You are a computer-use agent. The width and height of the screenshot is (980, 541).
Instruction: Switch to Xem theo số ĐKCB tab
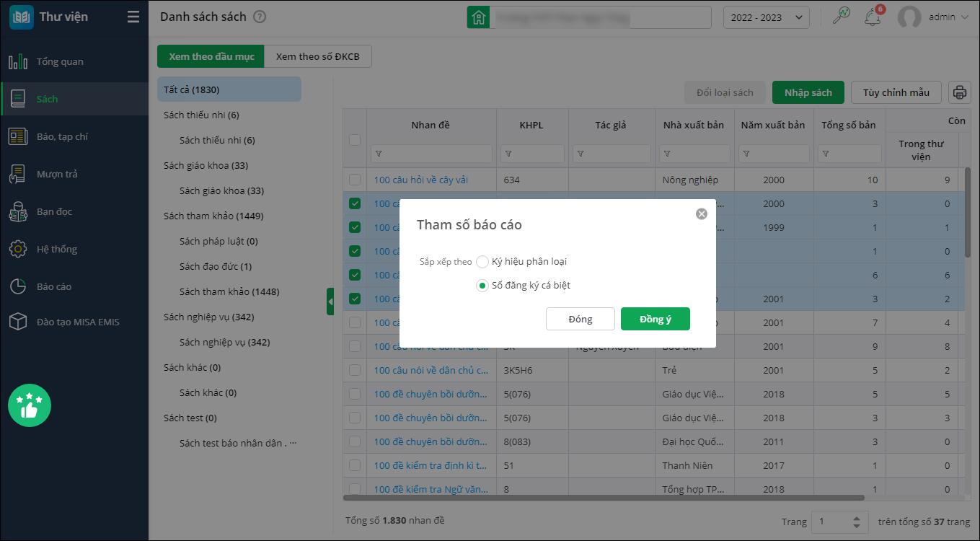pyautogui.click(x=318, y=56)
